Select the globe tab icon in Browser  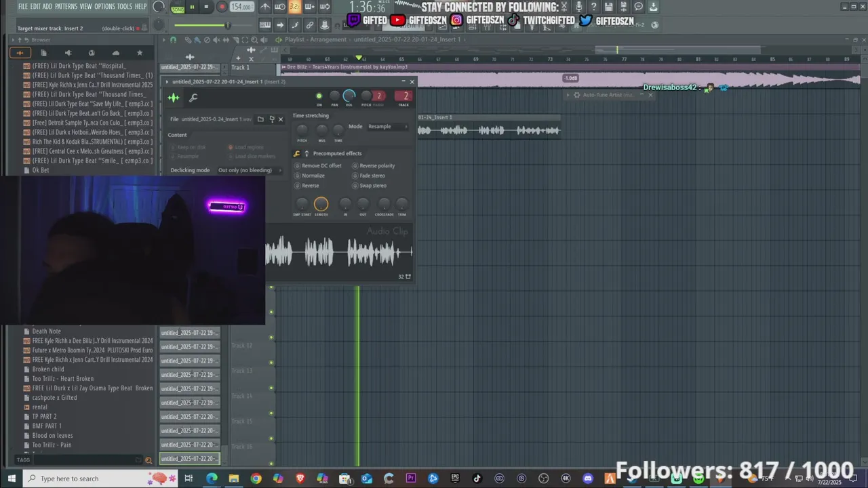coord(92,53)
